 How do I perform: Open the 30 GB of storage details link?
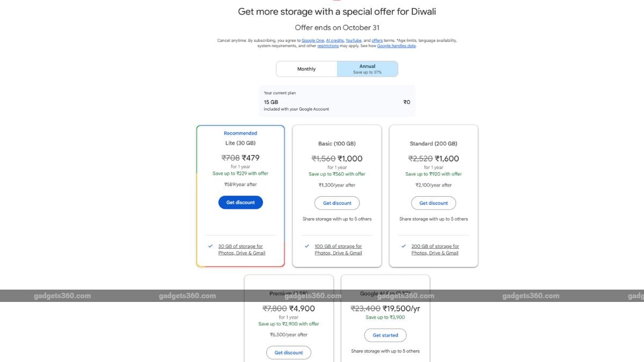241,250
